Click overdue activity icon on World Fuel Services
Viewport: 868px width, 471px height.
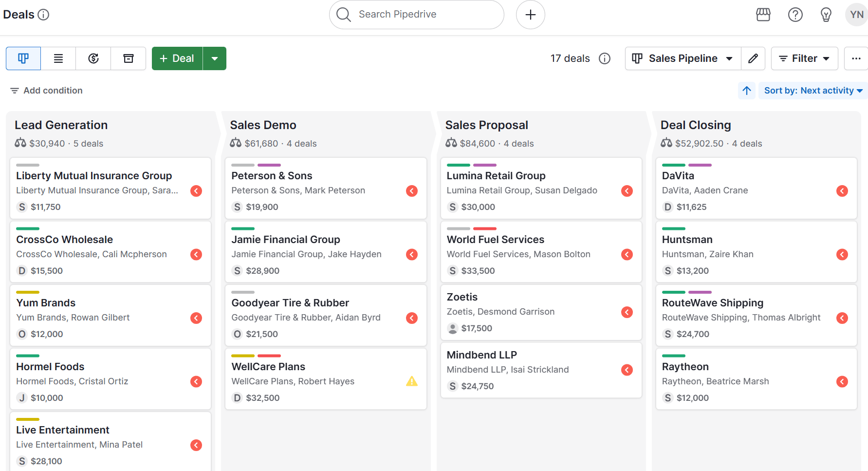[x=627, y=254]
